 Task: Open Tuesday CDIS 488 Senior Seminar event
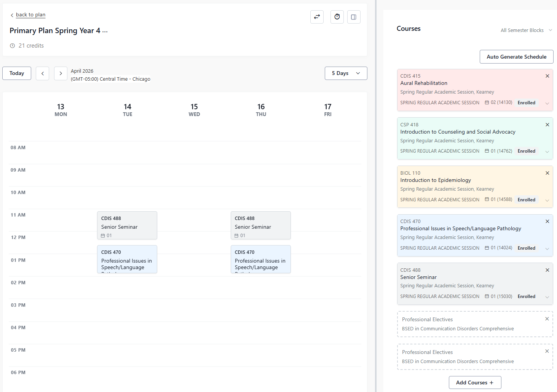click(x=127, y=225)
